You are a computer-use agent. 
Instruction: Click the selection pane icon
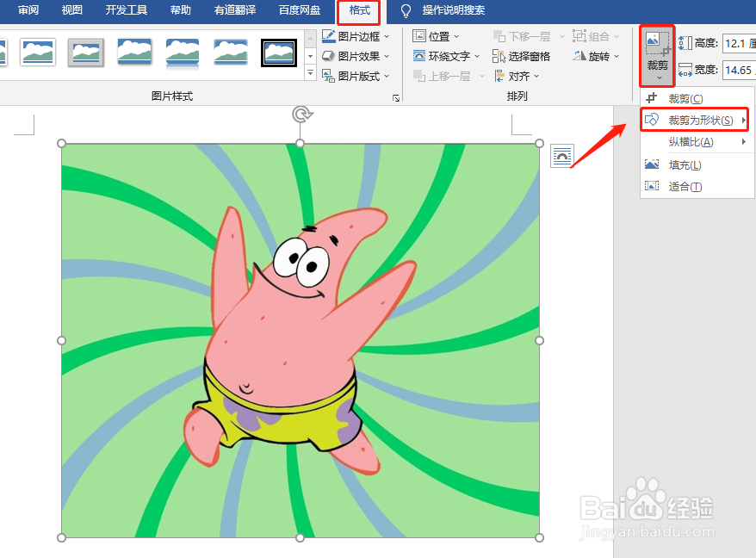pyautogui.click(x=499, y=56)
